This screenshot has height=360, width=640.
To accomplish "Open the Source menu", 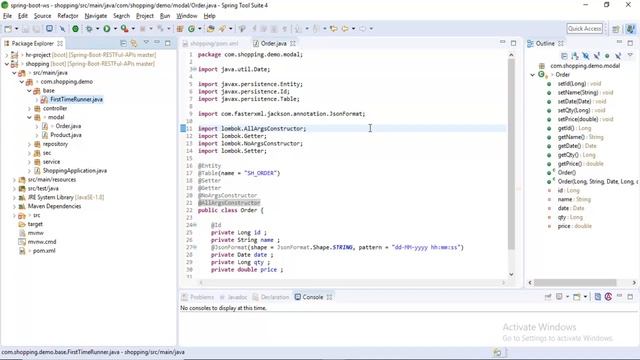I will (x=42, y=16).
